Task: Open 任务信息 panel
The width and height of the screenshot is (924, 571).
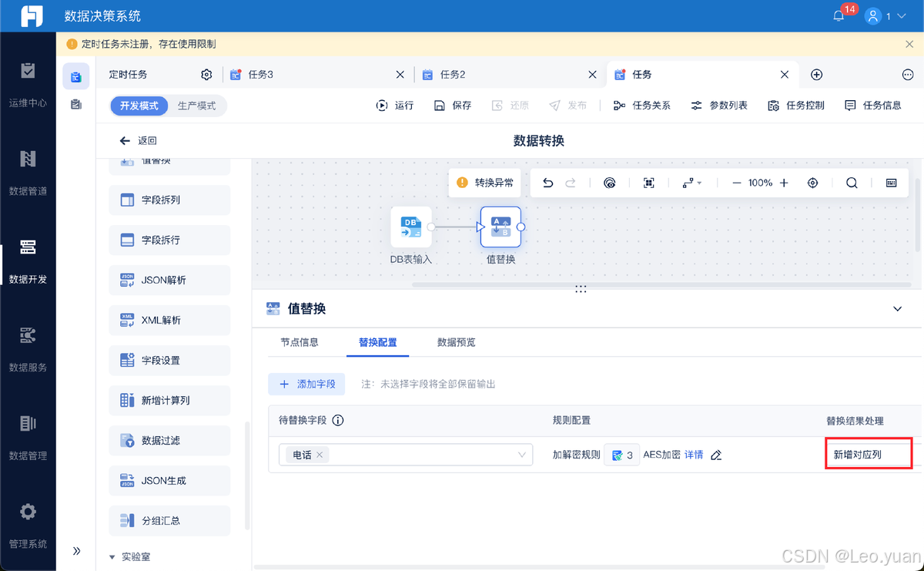Action: [873, 106]
